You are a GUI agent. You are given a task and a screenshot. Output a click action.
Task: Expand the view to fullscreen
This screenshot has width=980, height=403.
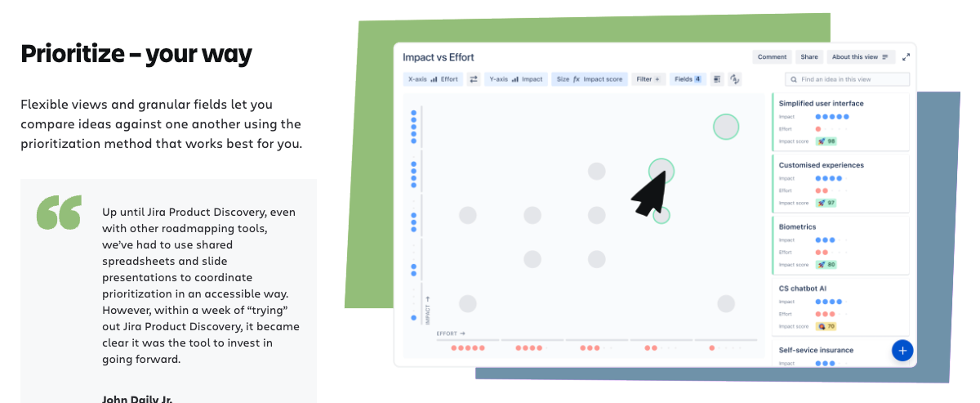coord(906,57)
